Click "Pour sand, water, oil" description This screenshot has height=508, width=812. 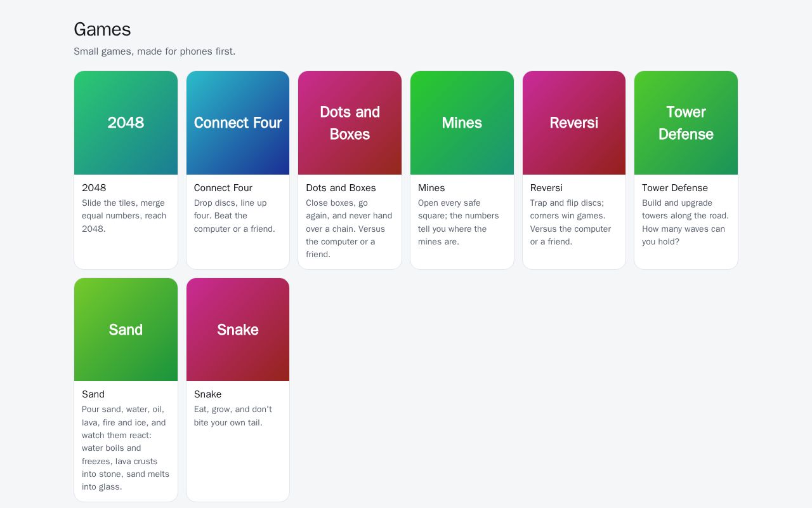pyautogui.click(x=126, y=448)
